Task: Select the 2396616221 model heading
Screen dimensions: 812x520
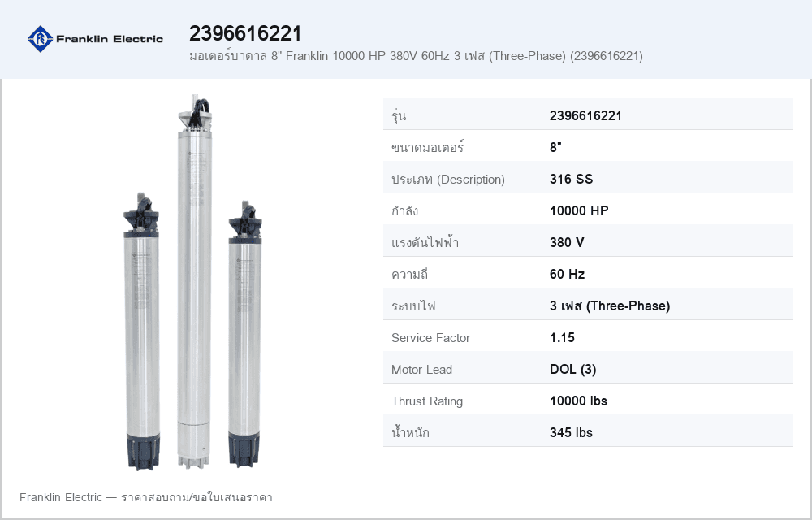Action: click(x=245, y=33)
